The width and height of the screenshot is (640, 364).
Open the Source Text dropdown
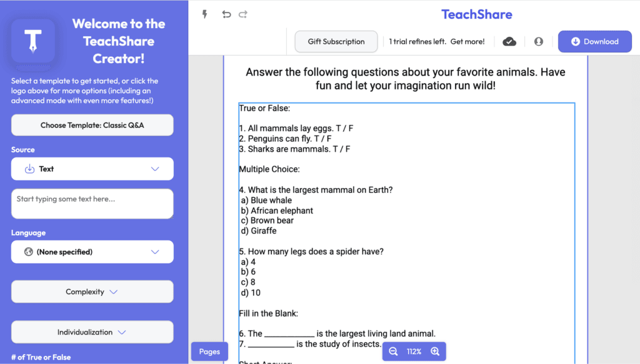tap(92, 169)
